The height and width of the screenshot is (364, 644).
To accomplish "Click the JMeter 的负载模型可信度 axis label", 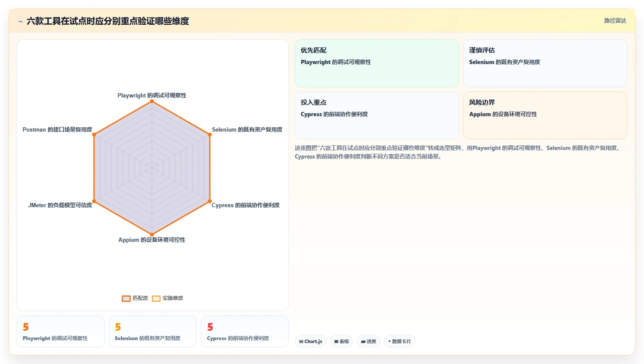I will [60, 205].
